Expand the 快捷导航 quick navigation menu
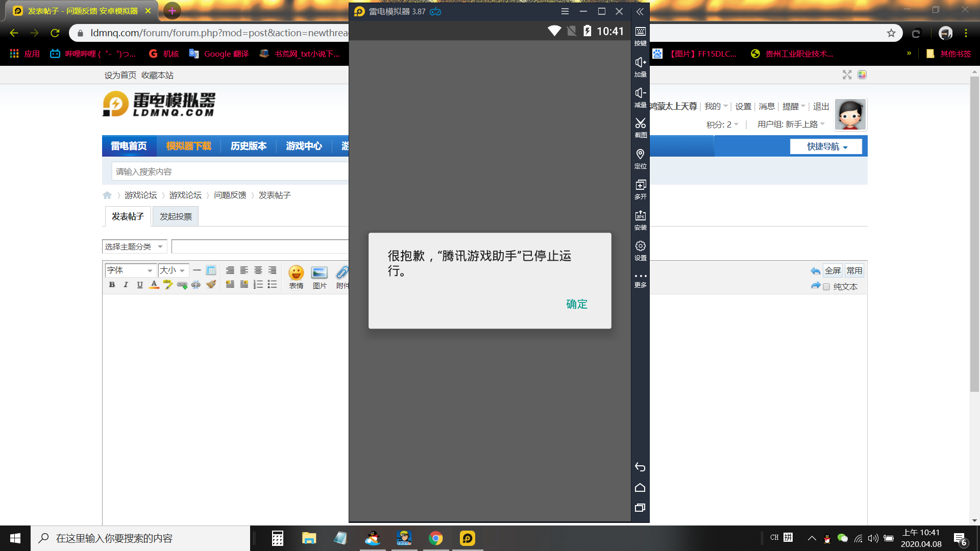The image size is (980, 551). tap(826, 146)
